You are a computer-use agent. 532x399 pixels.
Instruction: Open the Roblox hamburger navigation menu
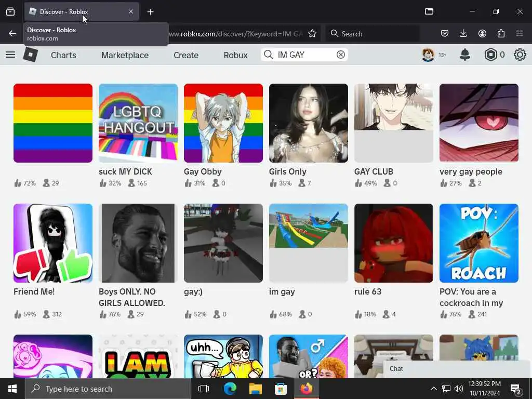point(10,55)
